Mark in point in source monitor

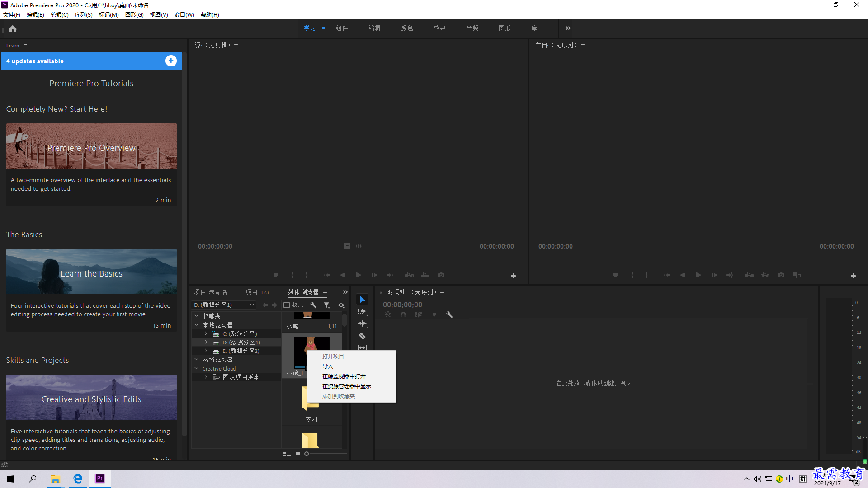(292, 275)
